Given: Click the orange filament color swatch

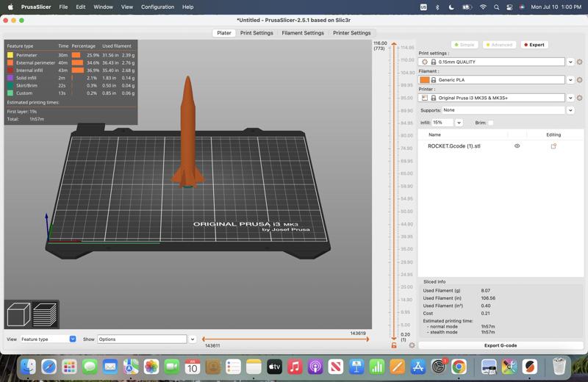Looking at the screenshot, I should [425, 80].
